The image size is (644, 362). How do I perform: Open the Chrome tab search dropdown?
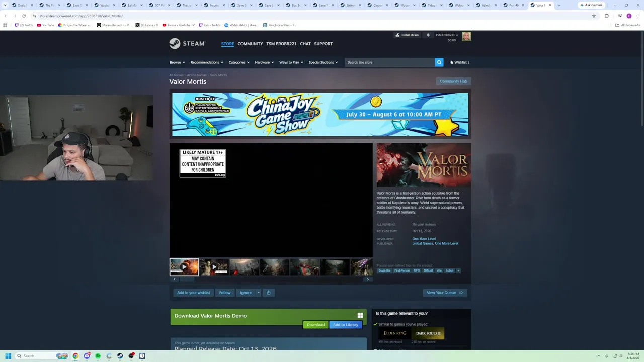(x=6, y=5)
